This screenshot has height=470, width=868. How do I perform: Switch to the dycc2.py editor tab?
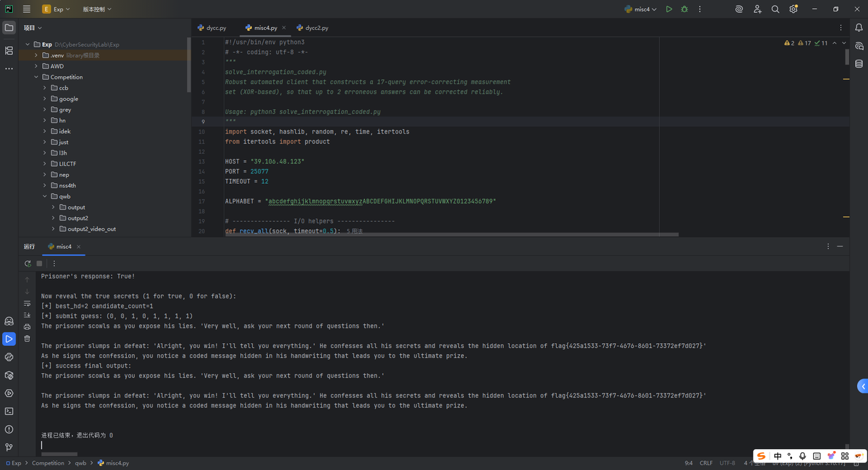pyautogui.click(x=316, y=28)
